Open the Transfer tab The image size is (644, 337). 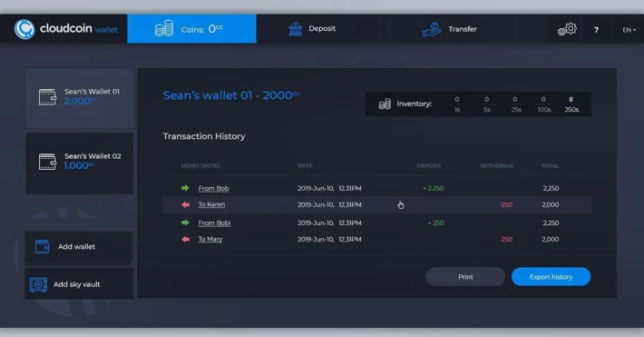pyautogui.click(x=448, y=29)
